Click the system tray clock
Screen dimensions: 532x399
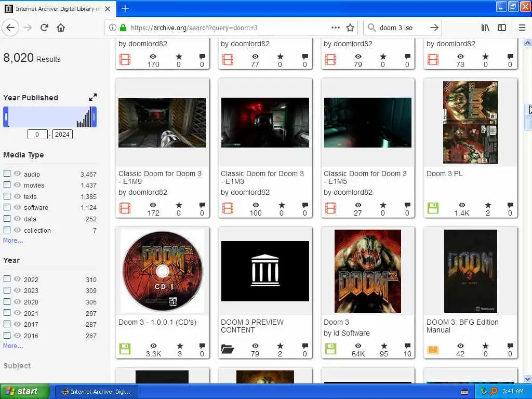tap(513, 392)
